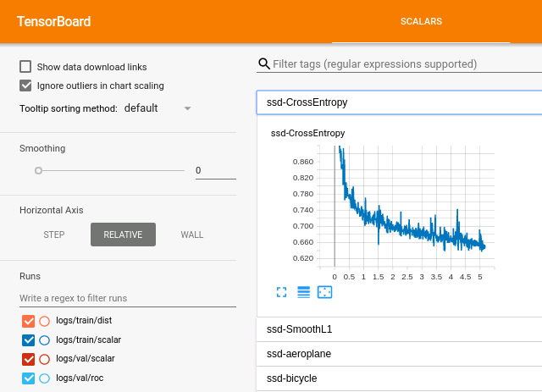Select only the logs/train/scalar run circle
Image resolution: width=542 pixels, height=392 pixels.
click(x=45, y=340)
